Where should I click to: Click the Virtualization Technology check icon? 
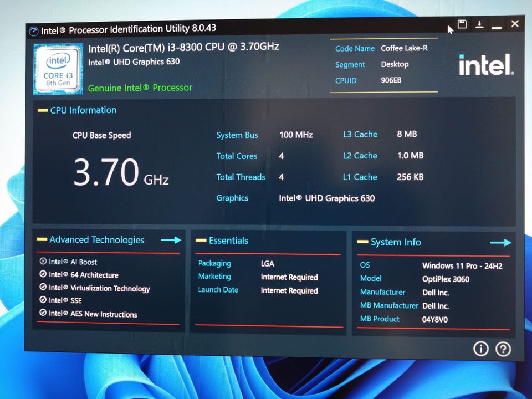43,287
